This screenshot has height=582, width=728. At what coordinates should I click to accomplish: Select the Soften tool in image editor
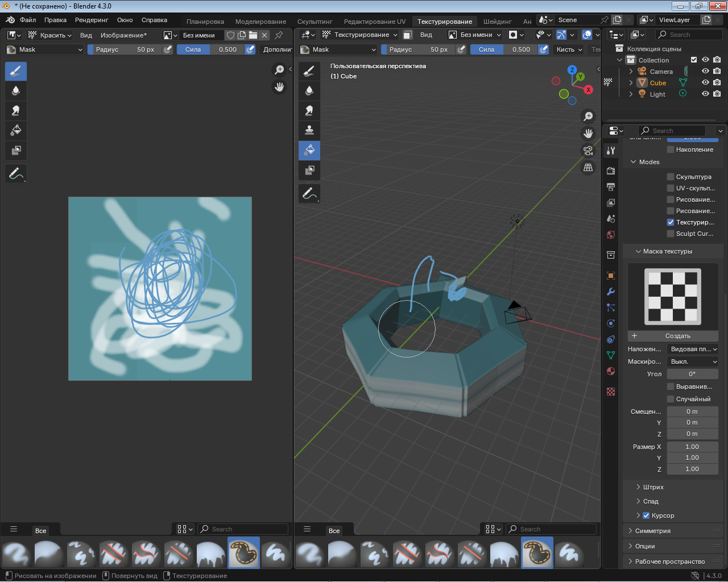[x=16, y=90]
